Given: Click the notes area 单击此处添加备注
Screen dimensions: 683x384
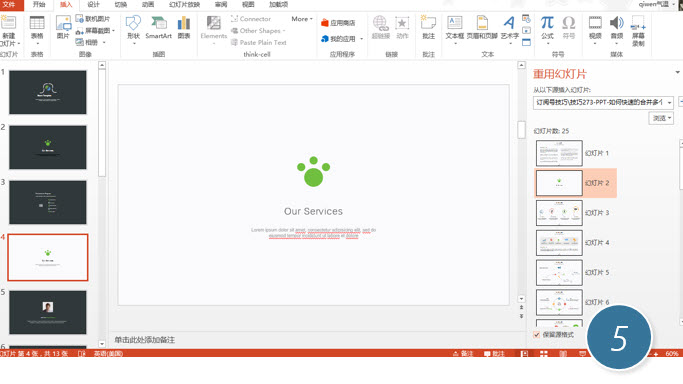Looking at the screenshot, I should pos(144,340).
